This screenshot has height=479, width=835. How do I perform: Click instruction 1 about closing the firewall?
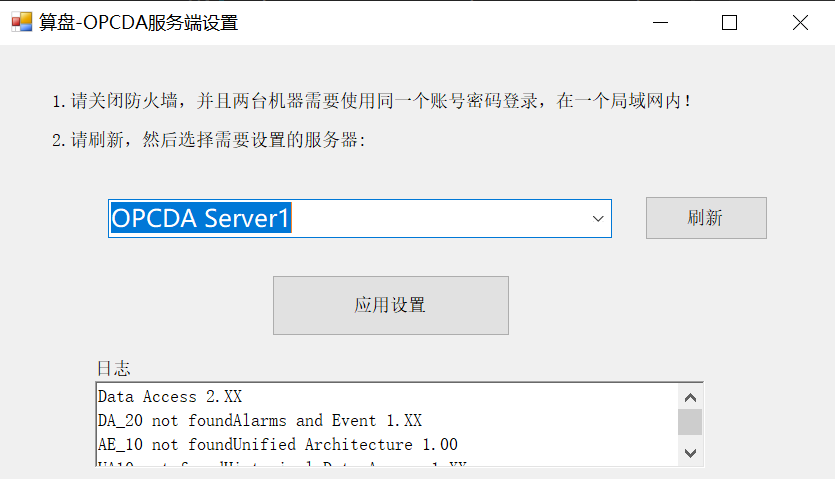pyautogui.click(x=372, y=101)
